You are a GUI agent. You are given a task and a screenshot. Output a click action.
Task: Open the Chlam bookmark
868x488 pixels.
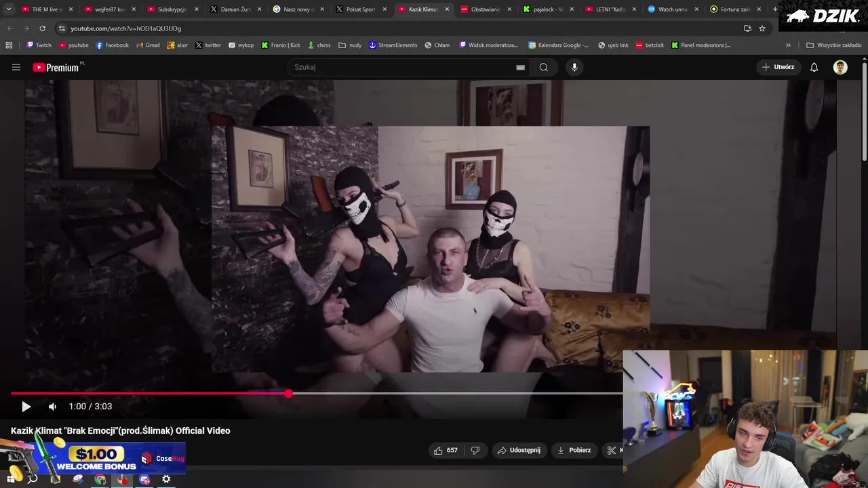pyautogui.click(x=437, y=45)
